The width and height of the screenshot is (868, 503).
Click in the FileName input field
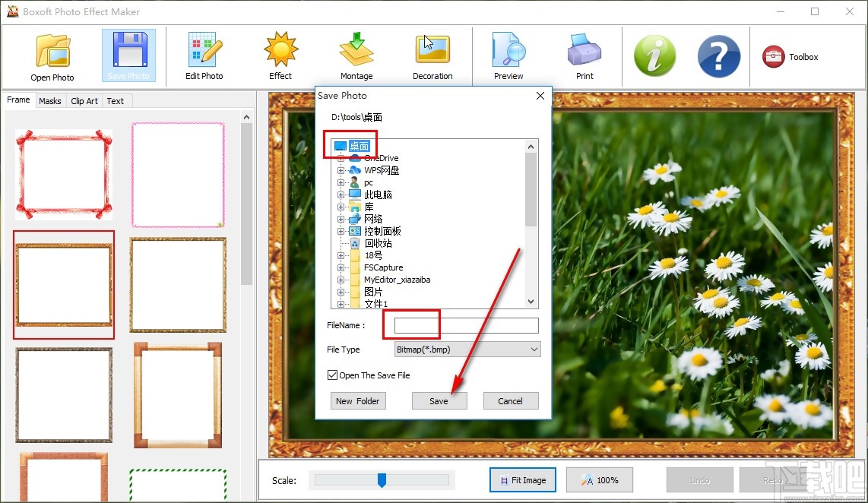pyautogui.click(x=466, y=325)
